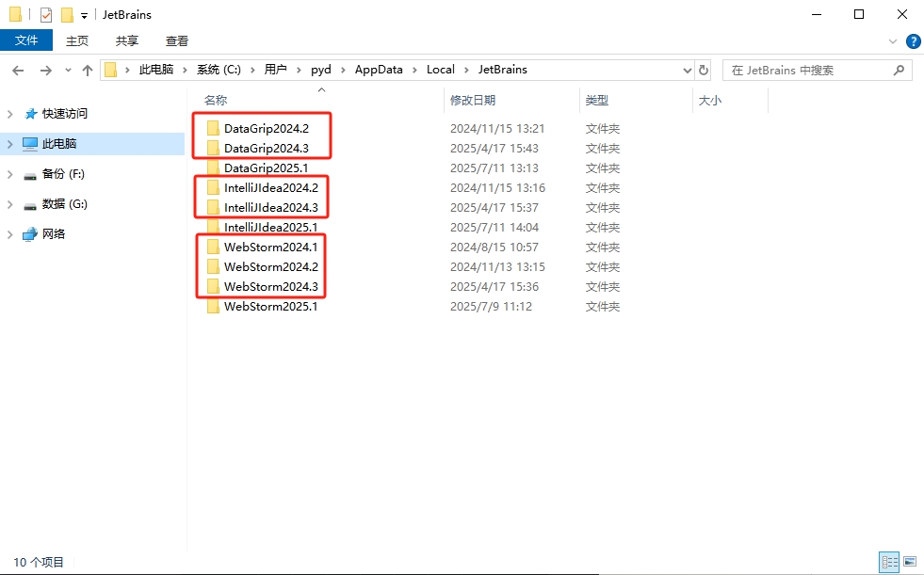Open the 文件 menu tab
Image resolution: width=924 pixels, height=575 pixels.
tap(26, 40)
